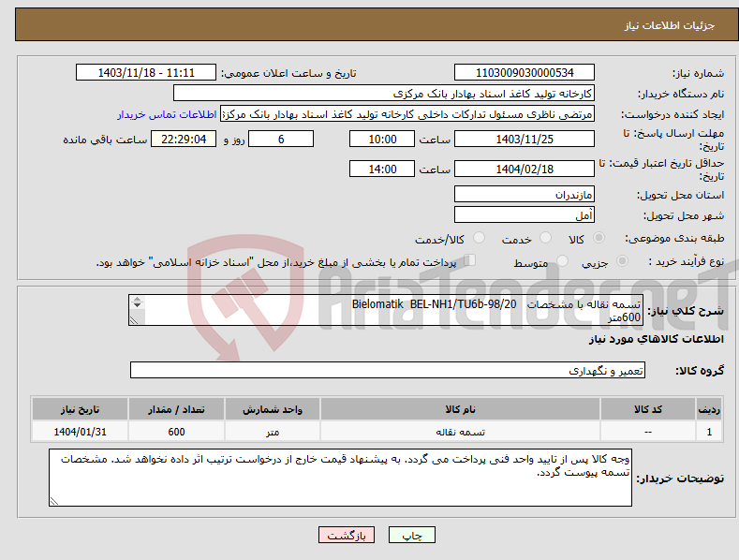Click the اطلاعات کالاهای مورد نیاز heading
Viewport: 739px width, 560px height.
(x=656, y=339)
